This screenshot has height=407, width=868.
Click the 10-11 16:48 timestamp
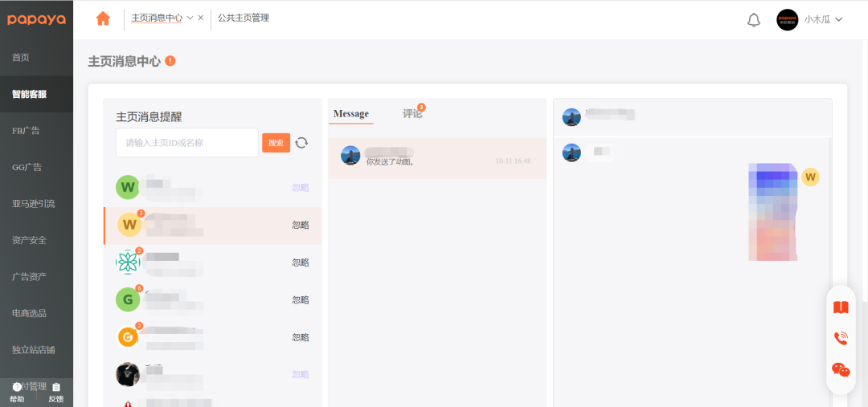[x=513, y=161]
